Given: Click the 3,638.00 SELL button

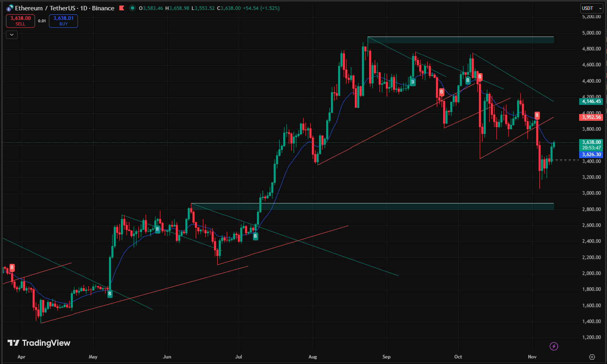Looking at the screenshot, I should point(20,21).
